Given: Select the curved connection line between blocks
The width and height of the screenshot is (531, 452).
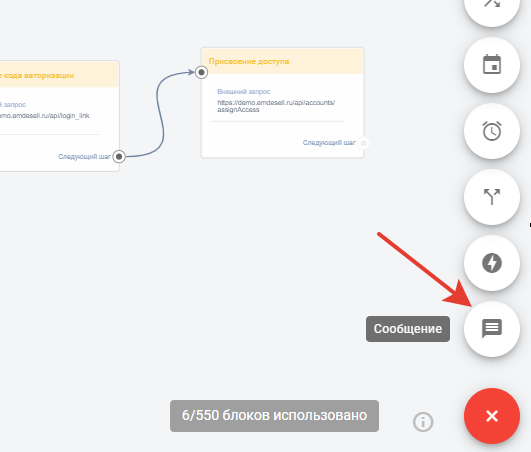Looking at the screenshot, I should coord(159,112).
